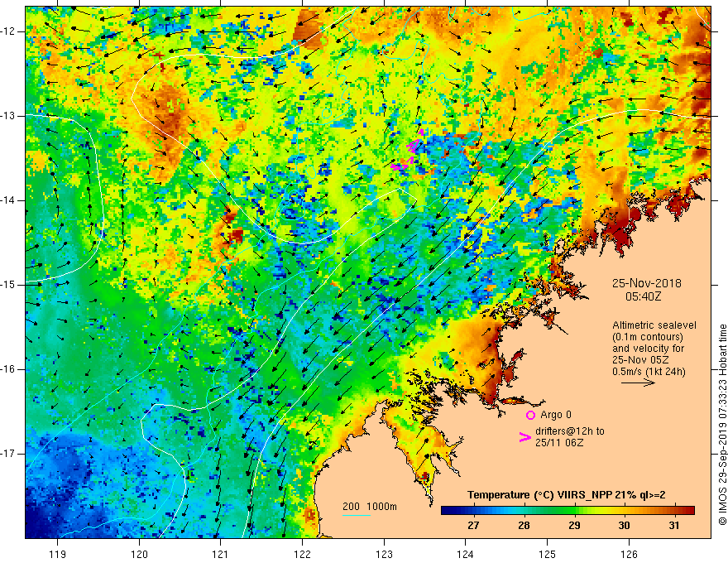Click the '25-Nov 05Z' velocity date text
The width and height of the screenshot is (728, 563).
639,360
